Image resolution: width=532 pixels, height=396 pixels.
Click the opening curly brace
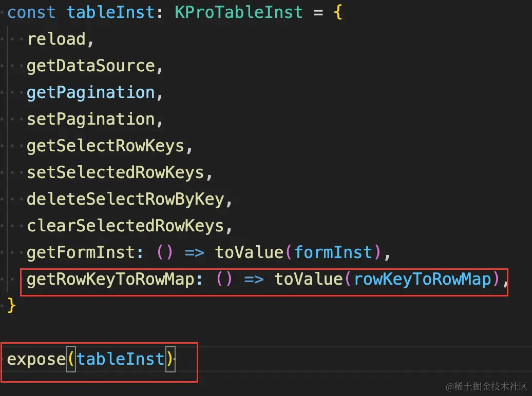point(337,12)
